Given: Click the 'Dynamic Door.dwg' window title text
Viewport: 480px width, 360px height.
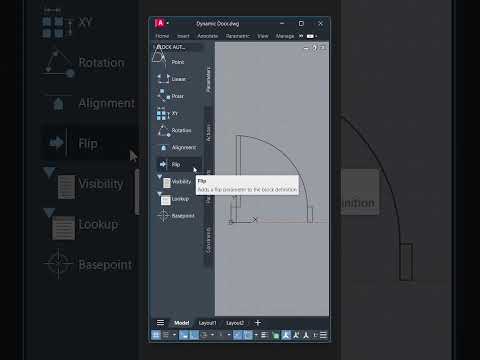Looking at the screenshot, I should [x=217, y=24].
